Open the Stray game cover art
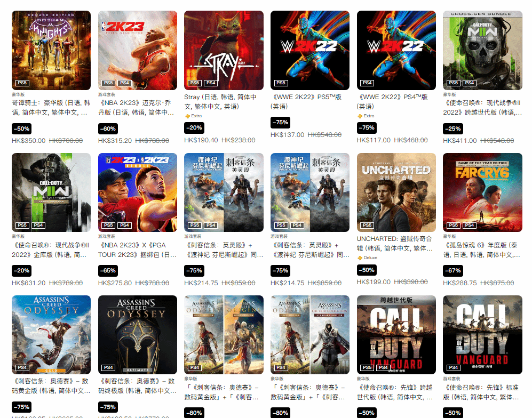Viewport: 532px width, 418px height. point(224,50)
